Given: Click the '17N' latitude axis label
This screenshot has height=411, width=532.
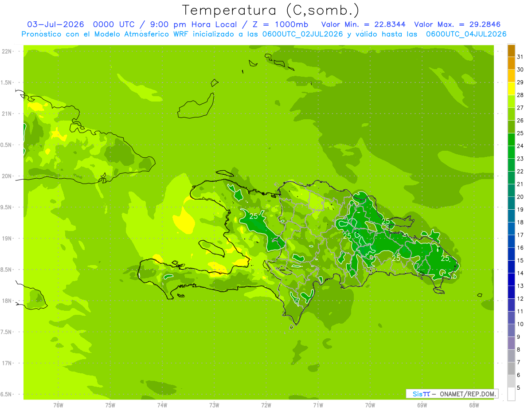Looking at the screenshot, I should 7,363.
